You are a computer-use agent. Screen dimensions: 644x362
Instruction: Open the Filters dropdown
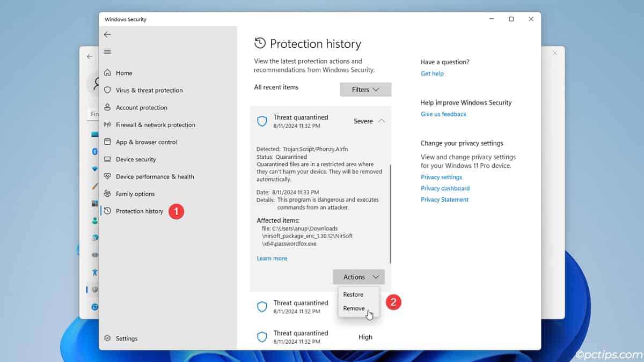[x=365, y=89]
